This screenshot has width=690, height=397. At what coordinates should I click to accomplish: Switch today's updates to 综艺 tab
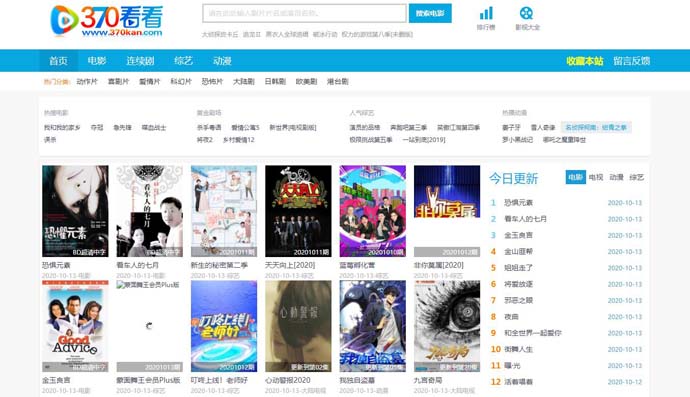(636, 177)
